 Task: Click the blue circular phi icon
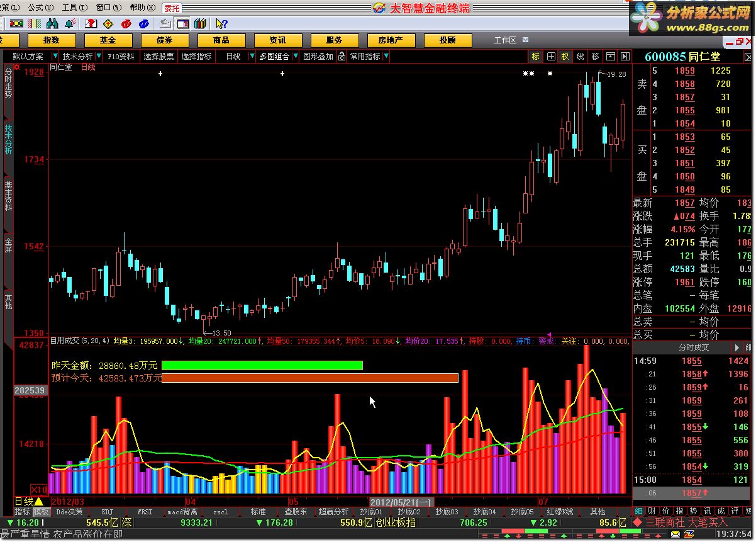[x=144, y=24]
